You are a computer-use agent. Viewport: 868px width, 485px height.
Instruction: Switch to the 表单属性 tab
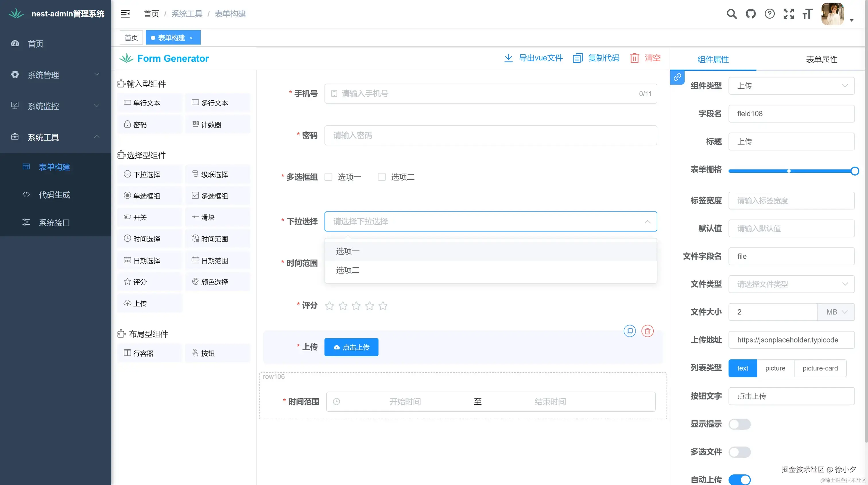coord(821,59)
